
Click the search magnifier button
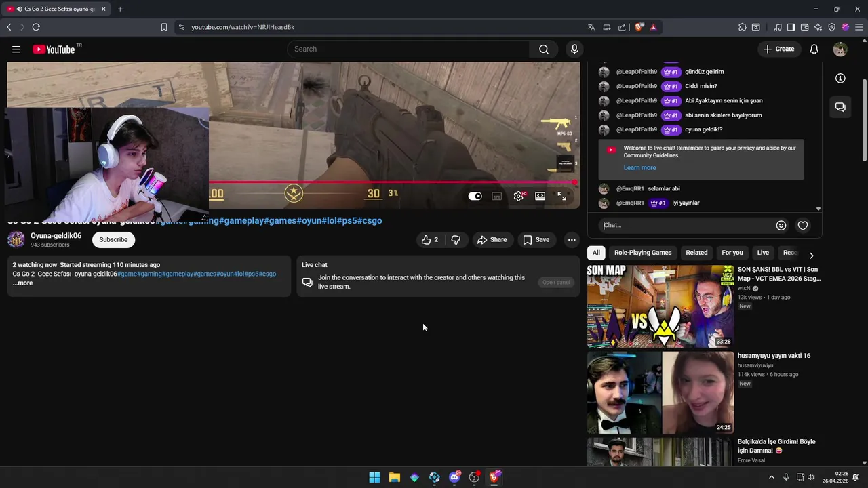[544, 49]
